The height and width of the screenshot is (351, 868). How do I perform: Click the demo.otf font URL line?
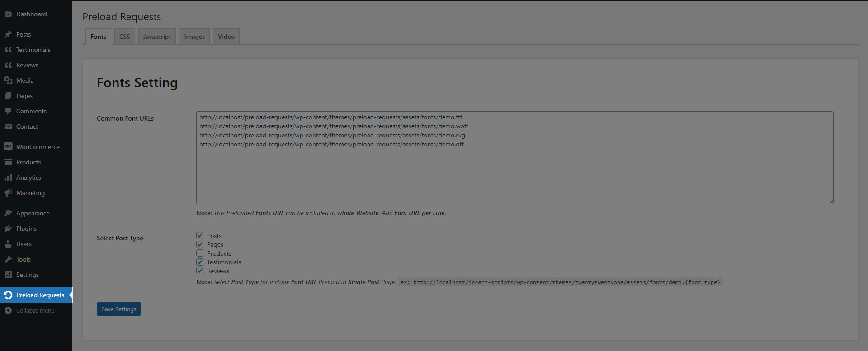coord(331,144)
